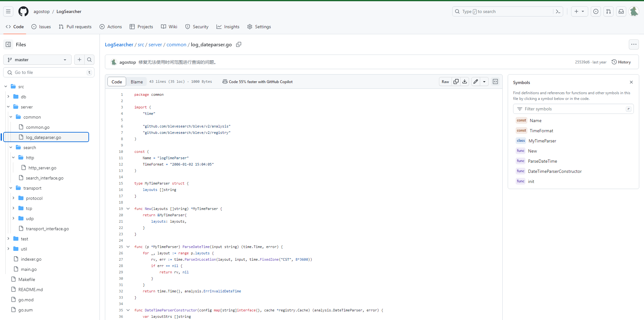Open the notifications inbox icon
Image resolution: width=644 pixels, height=320 pixels.
pyautogui.click(x=621, y=11)
